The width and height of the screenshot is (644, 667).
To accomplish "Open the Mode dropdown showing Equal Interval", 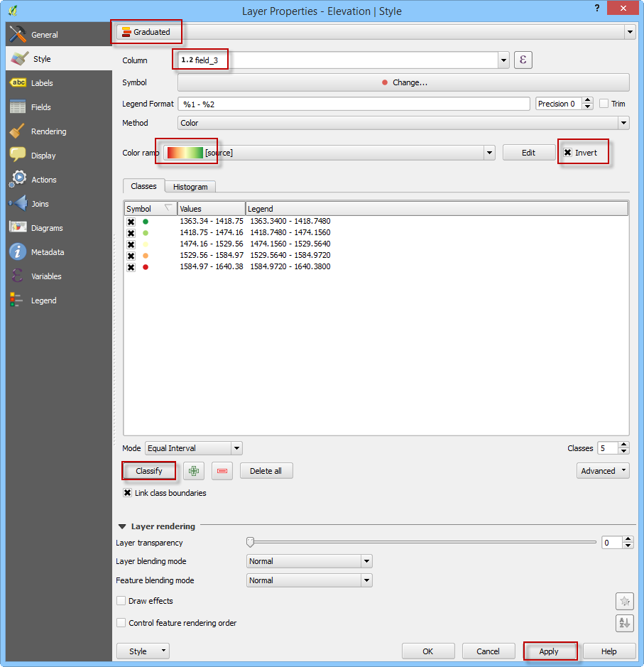I will [x=193, y=448].
